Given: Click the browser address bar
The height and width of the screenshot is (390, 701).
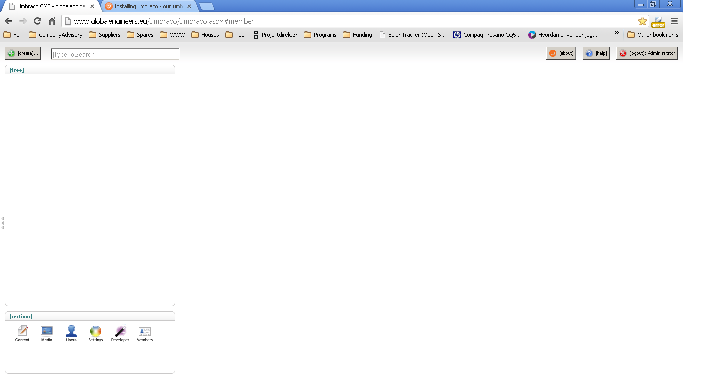Looking at the screenshot, I should (x=349, y=21).
